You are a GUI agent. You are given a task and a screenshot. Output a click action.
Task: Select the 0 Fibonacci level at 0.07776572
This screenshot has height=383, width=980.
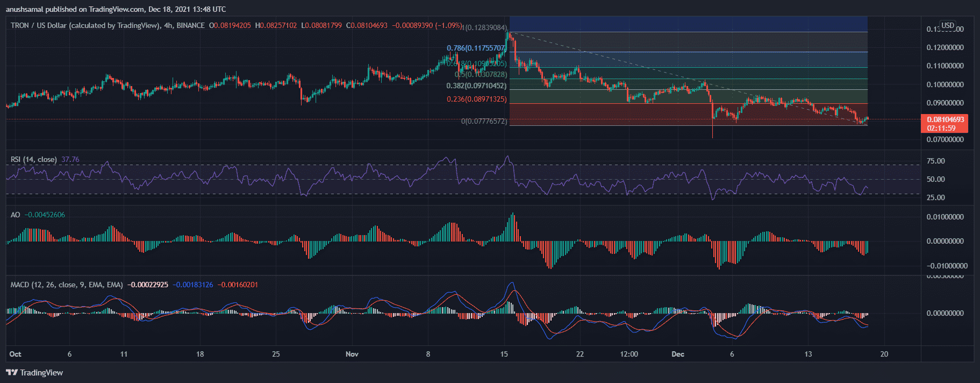point(484,121)
